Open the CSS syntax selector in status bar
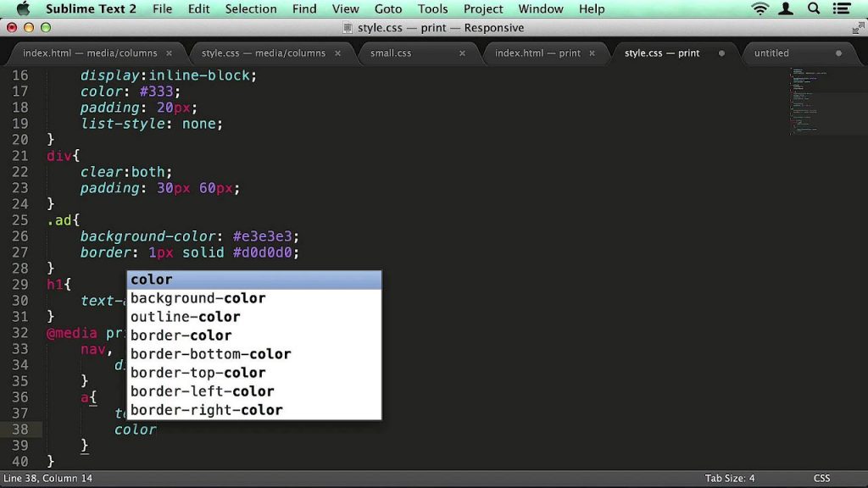This screenshot has width=868, height=488. 821,479
